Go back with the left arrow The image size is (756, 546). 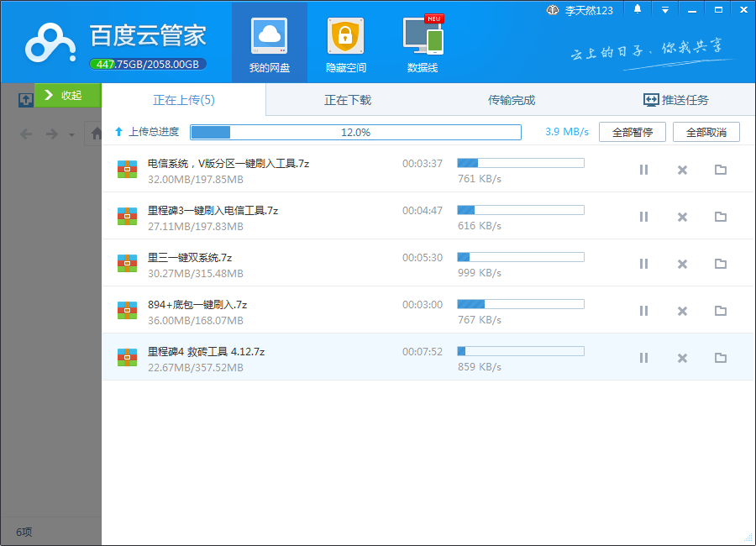[26, 134]
